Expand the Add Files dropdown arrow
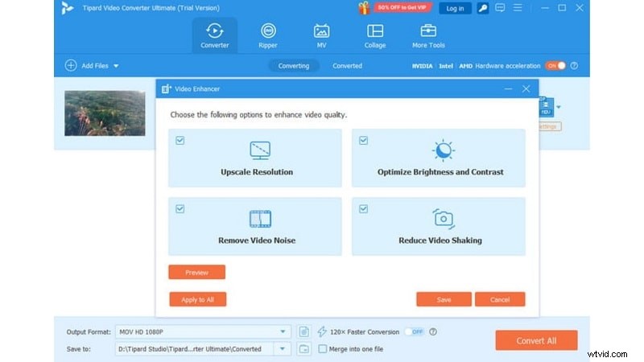 point(116,66)
